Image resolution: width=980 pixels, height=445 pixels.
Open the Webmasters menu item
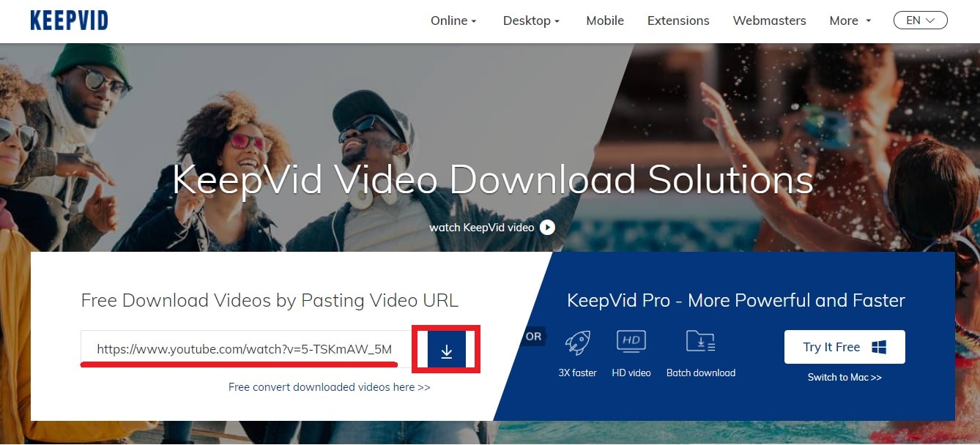click(769, 20)
